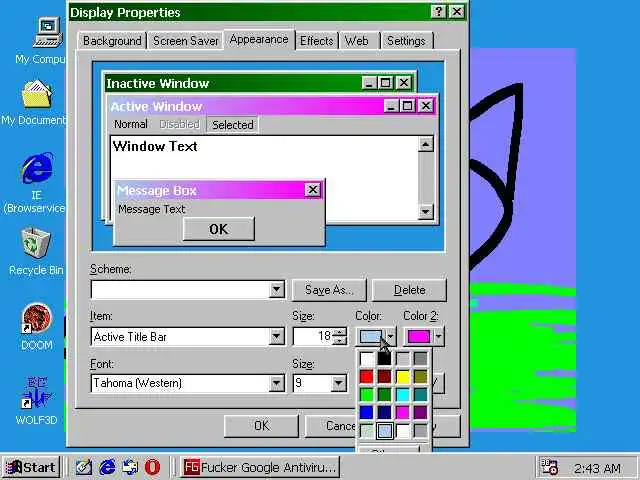Pick the white swatch in the color palette
640x480 pixels.
(x=367, y=359)
